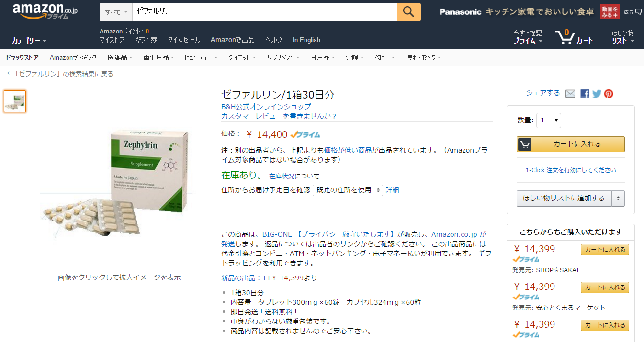Image resolution: width=644 pixels, height=342 pixels.
Task: Open the 日用品 menu
Action: [x=322, y=57]
